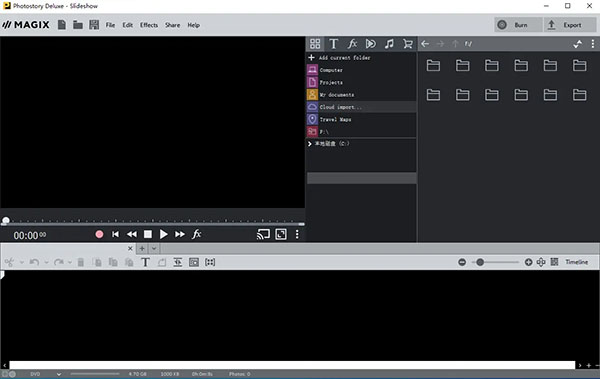
Task: Adjust the timeline zoom slider
Action: pos(495,262)
